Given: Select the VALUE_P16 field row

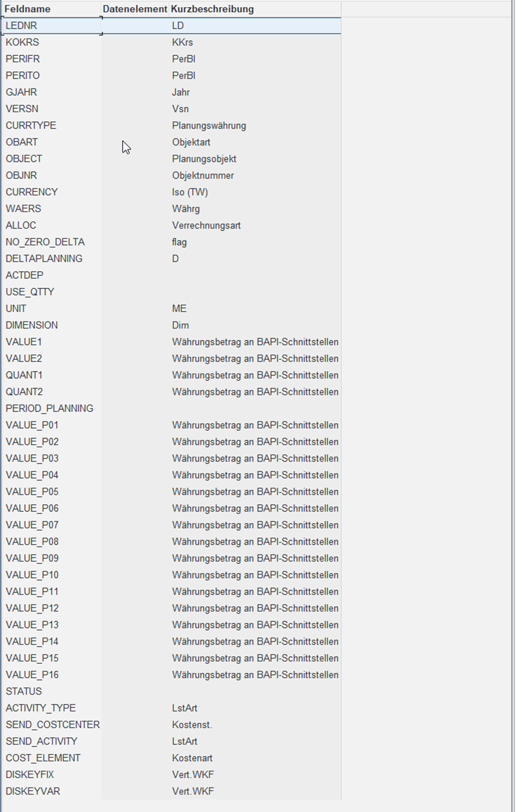Looking at the screenshot, I should pyautogui.click(x=171, y=675).
